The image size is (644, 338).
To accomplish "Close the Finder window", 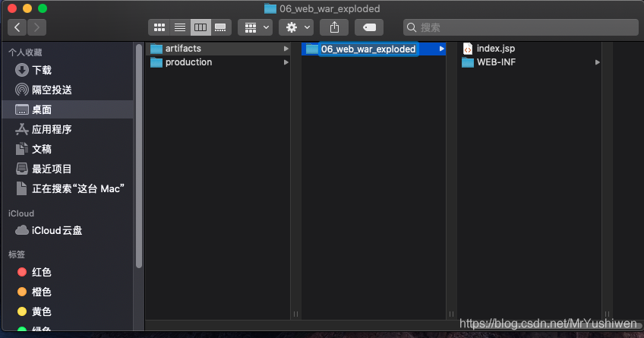I will pyautogui.click(x=12, y=8).
